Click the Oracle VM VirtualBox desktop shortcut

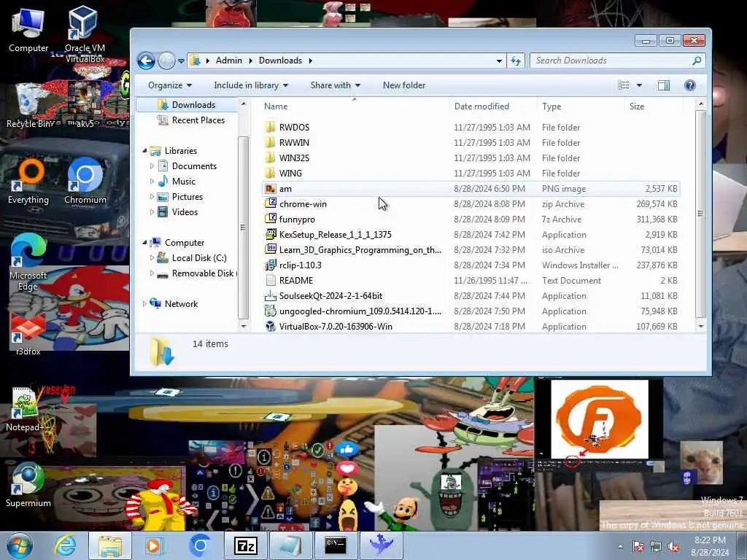pos(85,34)
